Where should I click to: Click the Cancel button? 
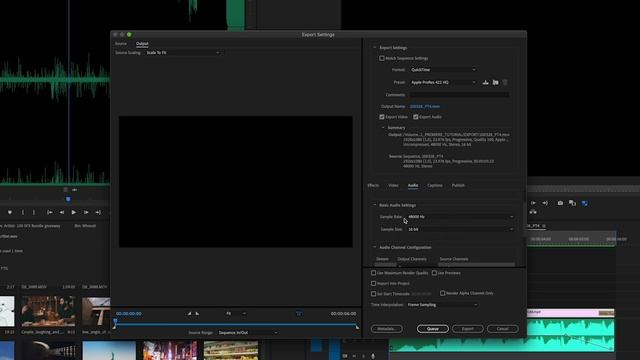[502, 329]
